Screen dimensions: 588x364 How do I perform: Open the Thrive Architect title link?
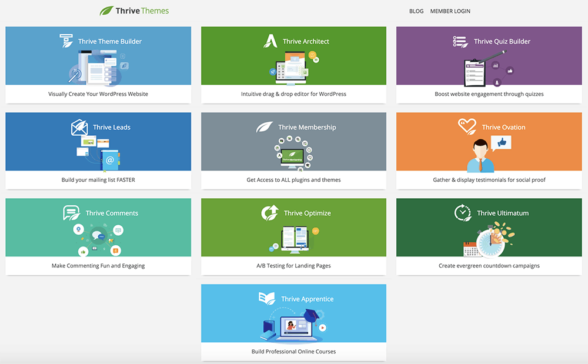click(306, 41)
